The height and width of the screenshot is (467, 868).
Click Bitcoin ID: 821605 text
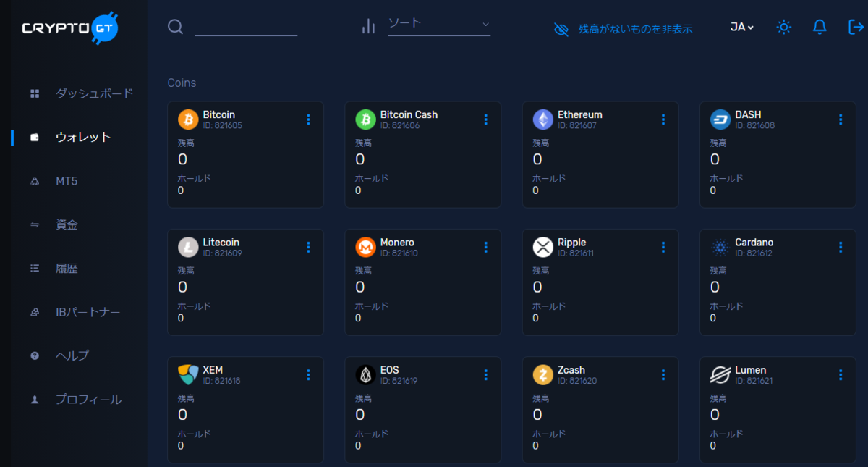click(223, 126)
